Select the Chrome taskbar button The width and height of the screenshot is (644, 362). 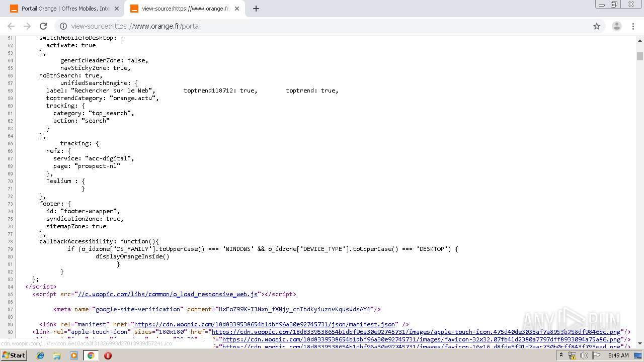91,355
